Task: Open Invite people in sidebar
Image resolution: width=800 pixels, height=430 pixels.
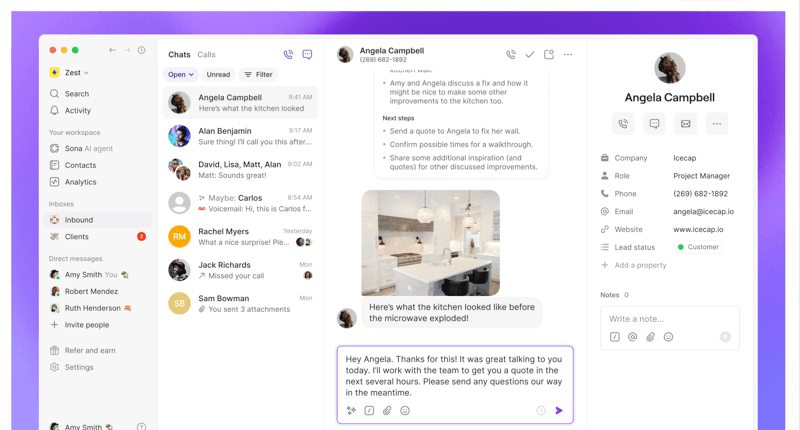Action: 86,325
